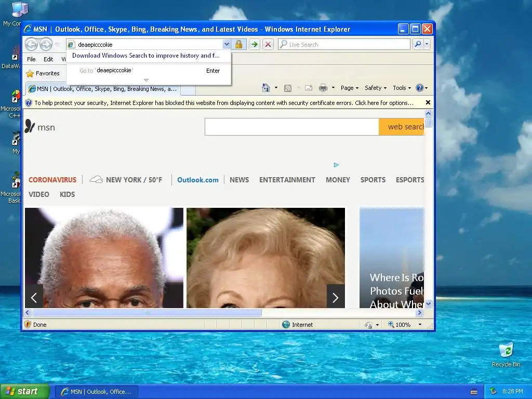Screen dimensions: 532x399
Task: Click the AdChoices triangle icon
Action: click(336, 165)
